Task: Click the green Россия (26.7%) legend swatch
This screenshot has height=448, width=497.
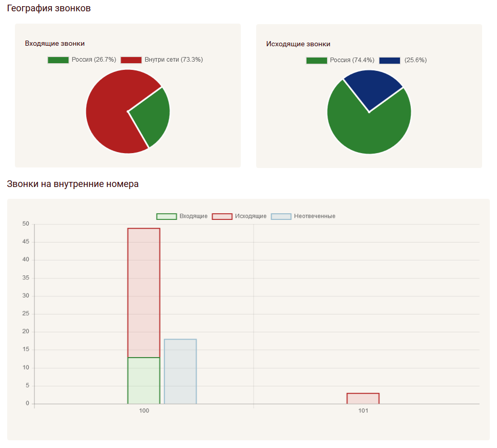Action: pos(58,60)
